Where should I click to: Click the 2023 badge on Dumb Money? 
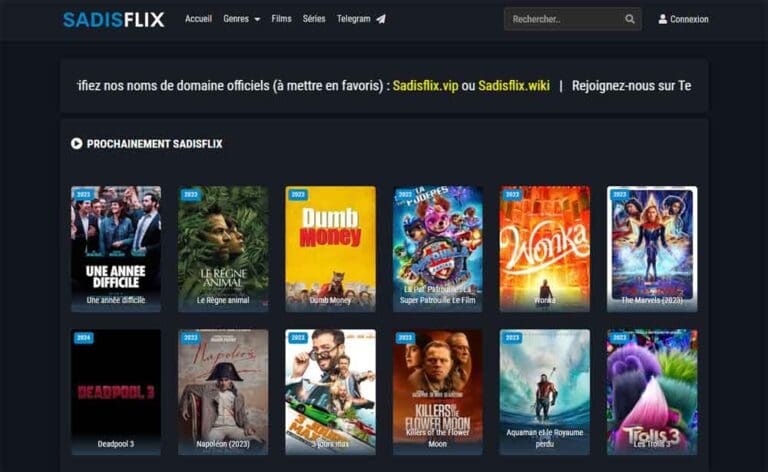point(298,194)
